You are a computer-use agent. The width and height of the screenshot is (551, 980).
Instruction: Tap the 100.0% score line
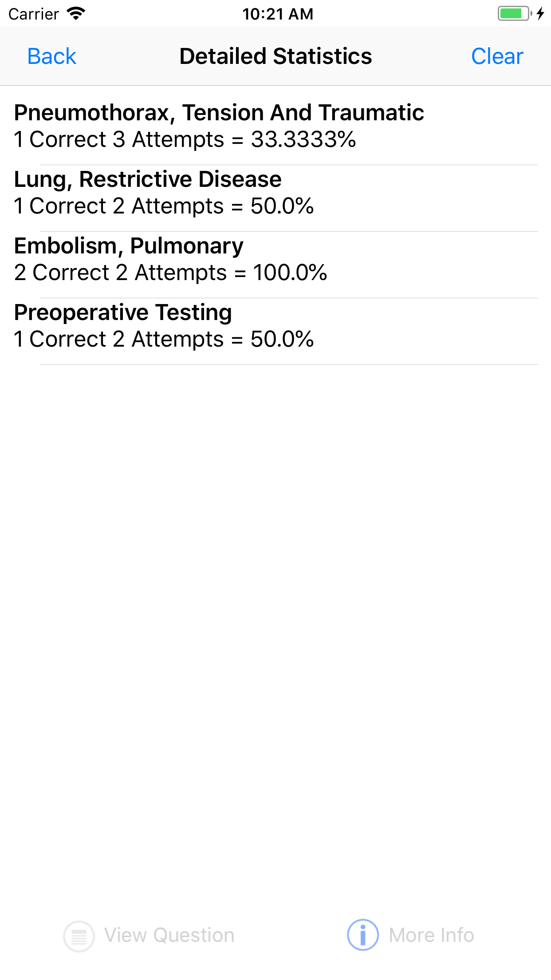pos(170,273)
